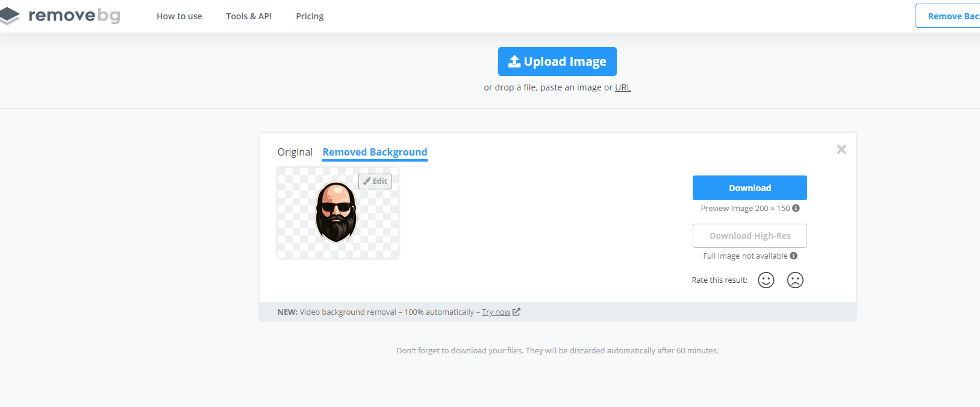Select the Removed Background tab
Screen dimensions: 980x407
[375, 152]
